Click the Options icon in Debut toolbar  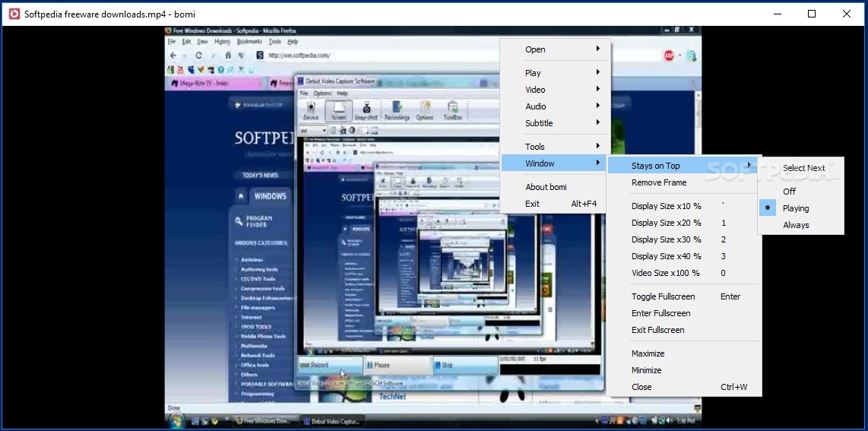[x=425, y=110]
